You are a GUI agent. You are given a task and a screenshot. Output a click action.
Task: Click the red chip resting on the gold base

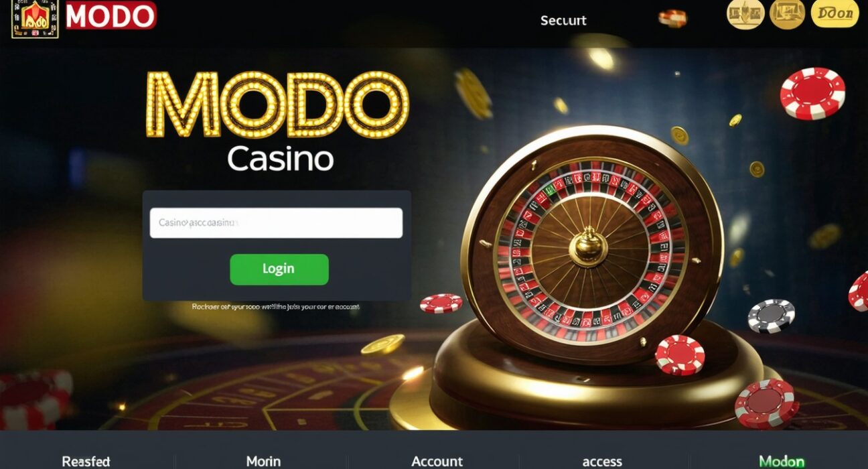tap(680, 354)
